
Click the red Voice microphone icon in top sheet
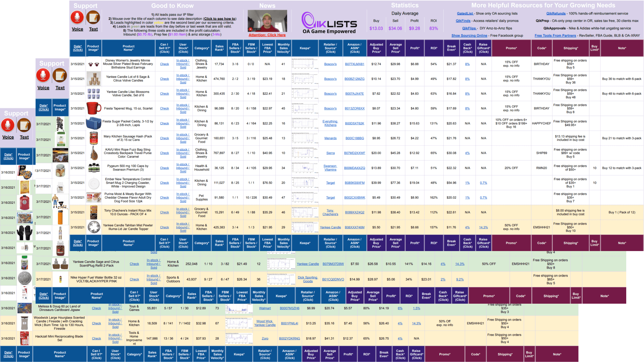click(77, 17)
